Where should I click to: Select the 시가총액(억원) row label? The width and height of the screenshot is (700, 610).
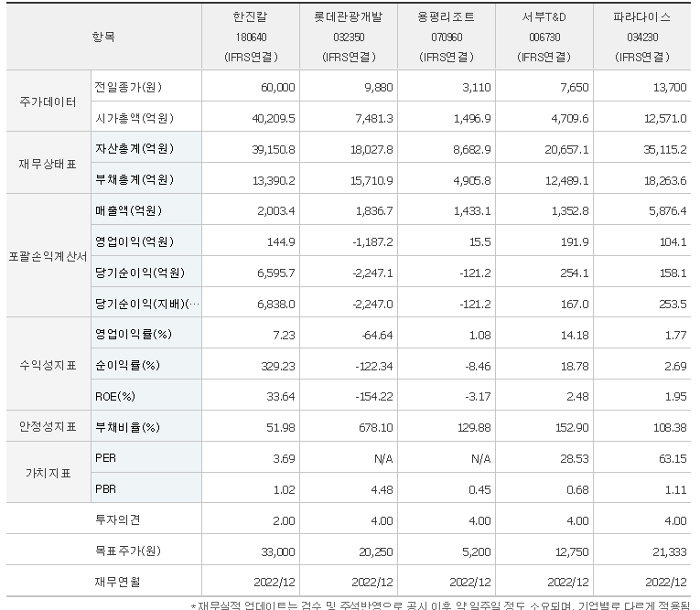135,118
